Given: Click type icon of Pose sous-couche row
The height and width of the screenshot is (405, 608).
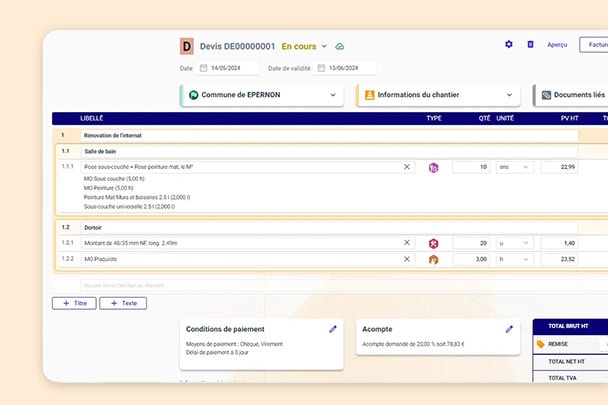Looking at the screenshot, I should [434, 168].
